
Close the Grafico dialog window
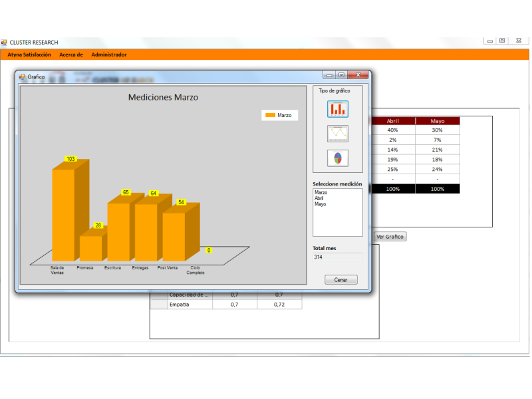[x=358, y=75]
